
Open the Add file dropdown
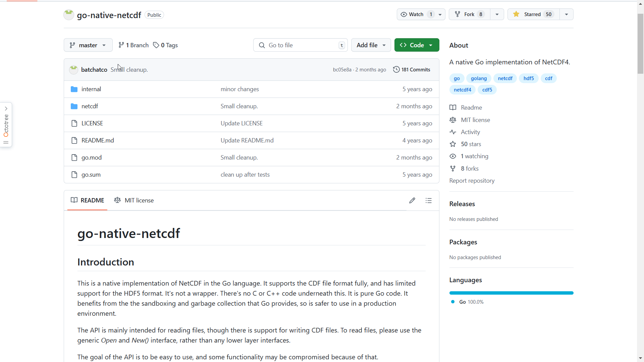[371, 45]
